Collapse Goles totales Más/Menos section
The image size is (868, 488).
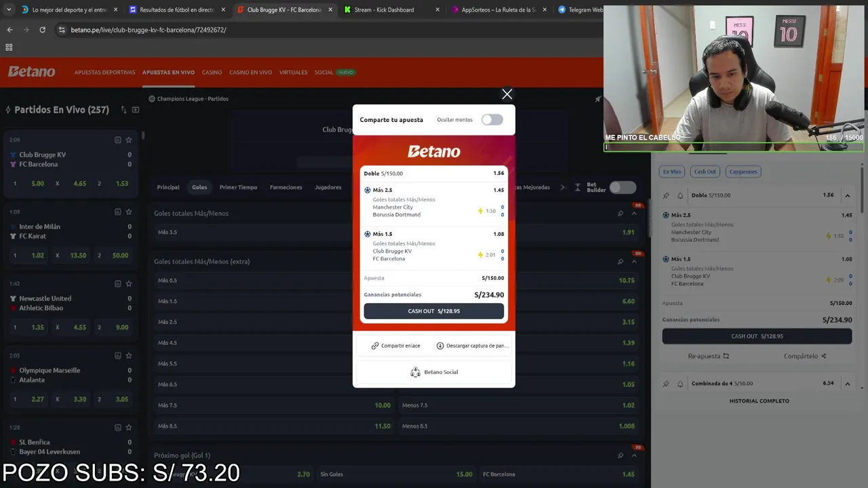coord(634,213)
